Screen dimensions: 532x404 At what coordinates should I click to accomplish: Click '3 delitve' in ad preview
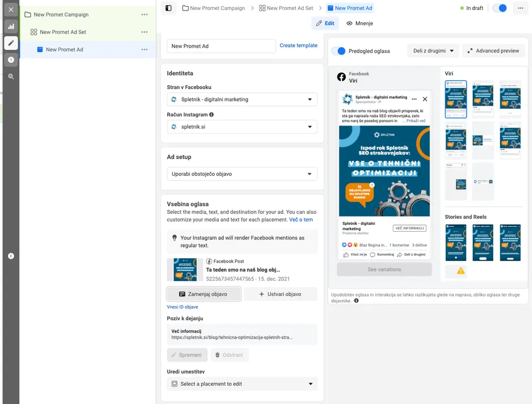pos(420,245)
